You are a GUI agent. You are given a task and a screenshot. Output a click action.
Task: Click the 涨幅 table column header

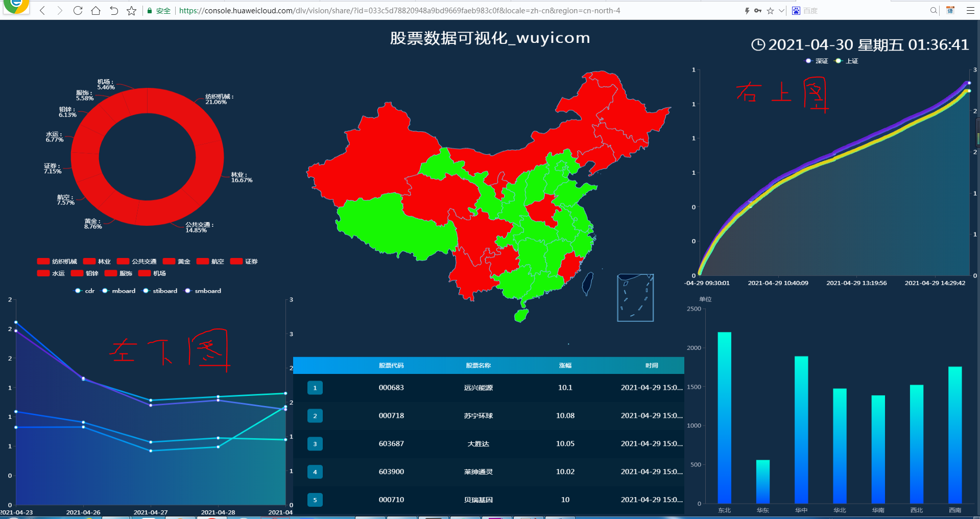pos(565,366)
